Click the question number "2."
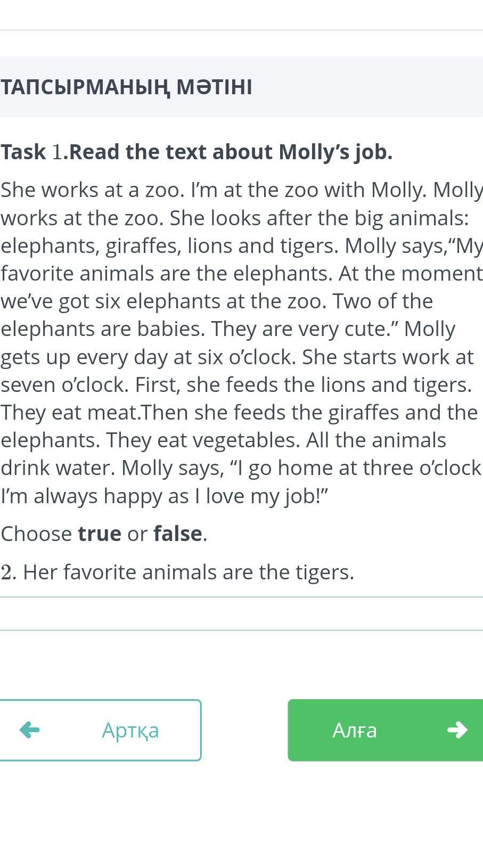Image resolution: width=483 pixels, height=868 pixels. point(9,572)
